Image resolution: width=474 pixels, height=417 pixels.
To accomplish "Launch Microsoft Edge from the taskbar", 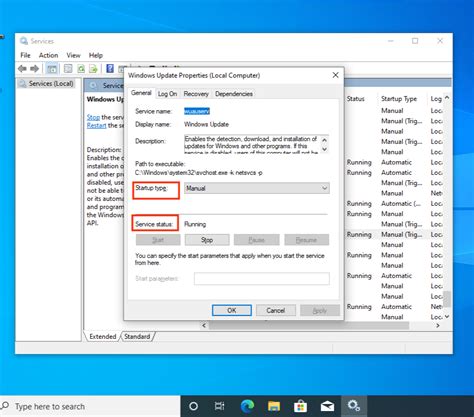I will pyautogui.click(x=247, y=406).
